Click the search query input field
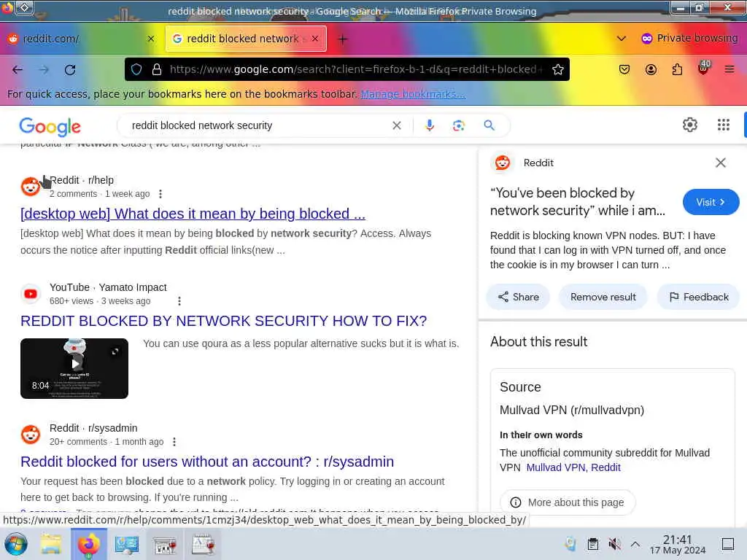747x560 pixels. [258, 125]
